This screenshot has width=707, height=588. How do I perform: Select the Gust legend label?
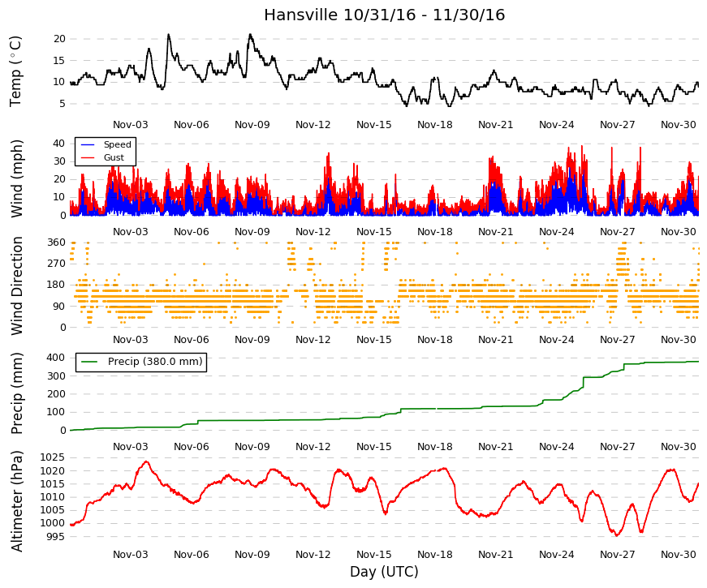click(x=114, y=157)
